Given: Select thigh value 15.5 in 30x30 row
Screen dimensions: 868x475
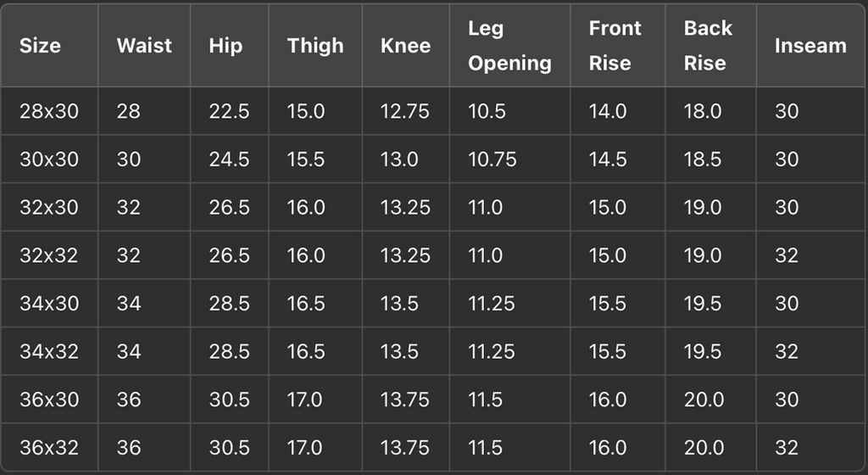Looking at the screenshot, I should 306,159.
